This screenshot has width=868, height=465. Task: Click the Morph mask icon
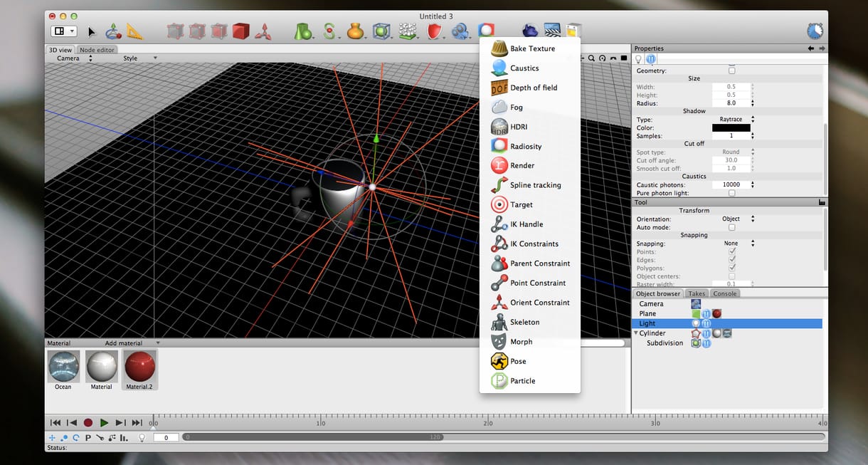coord(499,342)
